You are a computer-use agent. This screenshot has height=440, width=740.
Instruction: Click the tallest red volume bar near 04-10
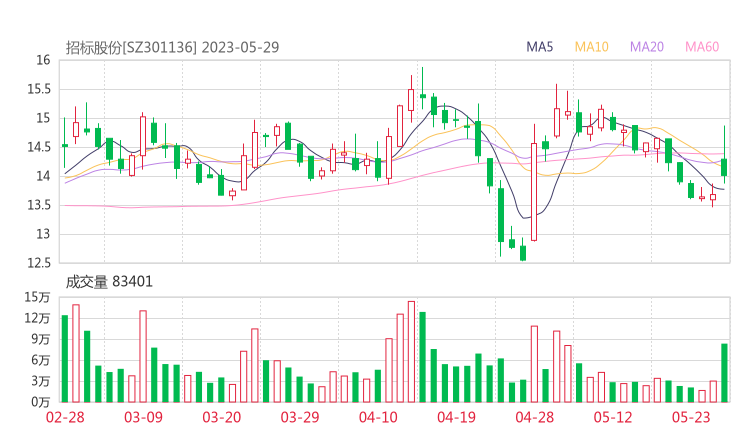pyautogui.click(x=411, y=352)
